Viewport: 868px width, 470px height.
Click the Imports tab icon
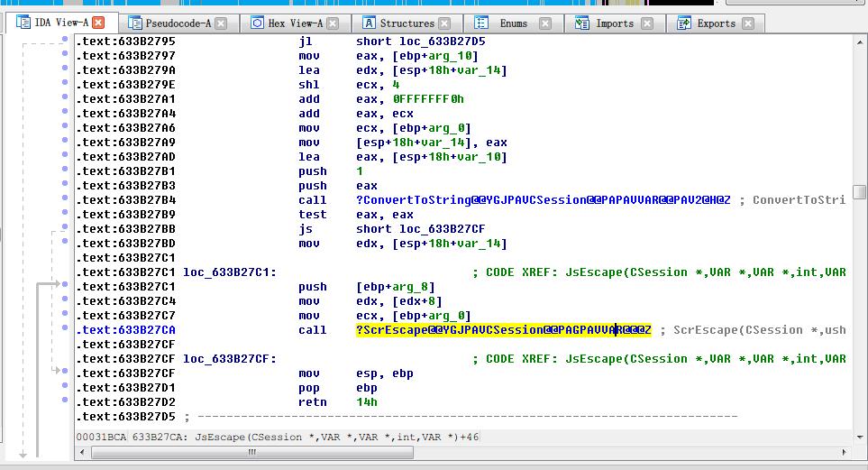582,23
